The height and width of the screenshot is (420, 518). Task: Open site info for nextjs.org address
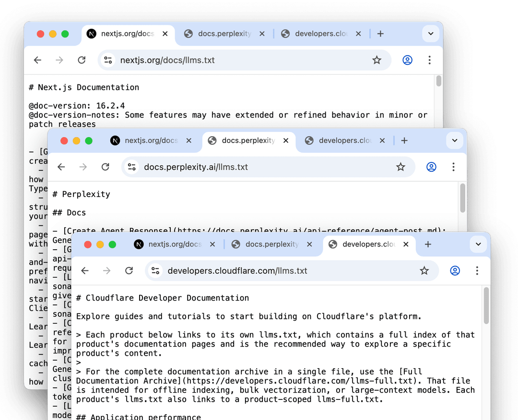(108, 60)
